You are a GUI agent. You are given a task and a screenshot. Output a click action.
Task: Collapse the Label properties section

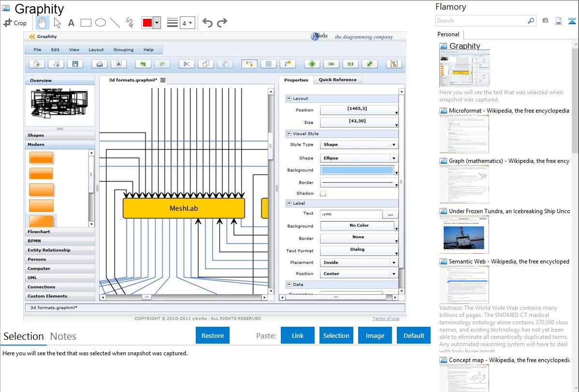(x=289, y=203)
